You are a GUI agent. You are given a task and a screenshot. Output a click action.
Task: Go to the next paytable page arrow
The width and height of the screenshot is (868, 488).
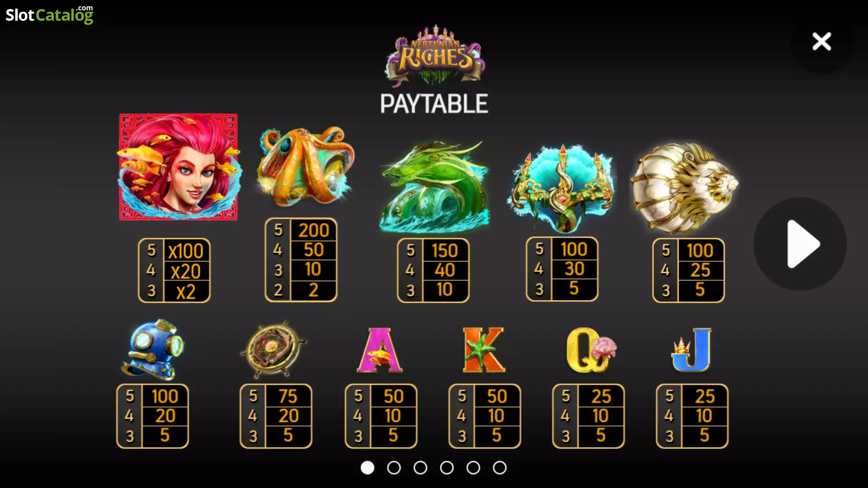pyautogui.click(x=800, y=244)
